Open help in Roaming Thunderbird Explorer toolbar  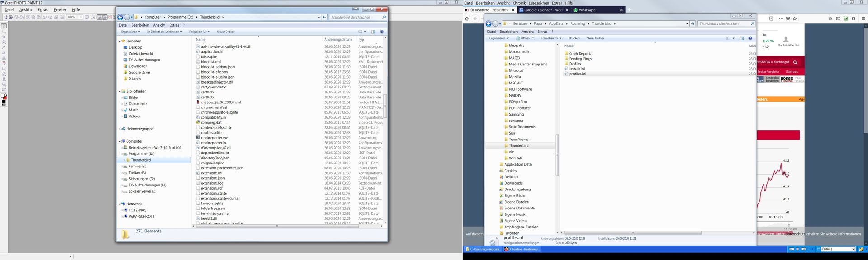tap(750, 38)
